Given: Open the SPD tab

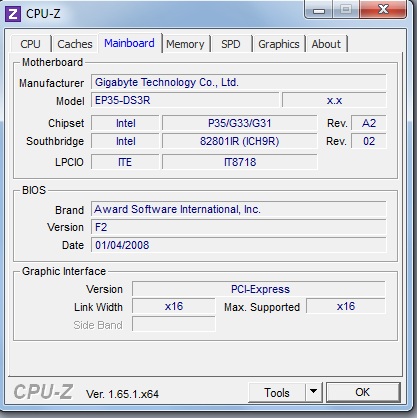Looking at the screenshot, I should (x=231, y=44).
